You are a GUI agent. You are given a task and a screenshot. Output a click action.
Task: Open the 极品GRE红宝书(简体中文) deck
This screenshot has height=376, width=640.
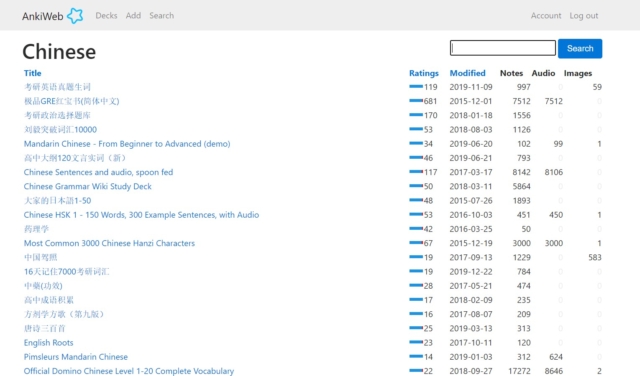71,101
